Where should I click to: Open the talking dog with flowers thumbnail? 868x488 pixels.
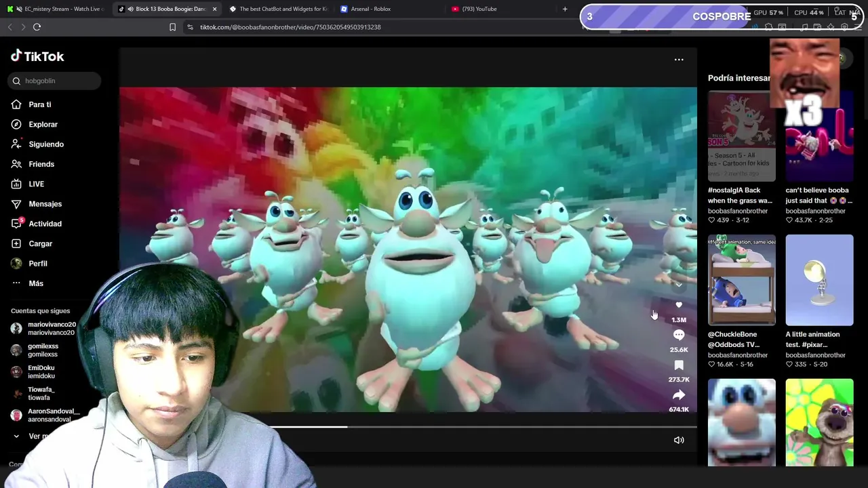coord(819,422)
